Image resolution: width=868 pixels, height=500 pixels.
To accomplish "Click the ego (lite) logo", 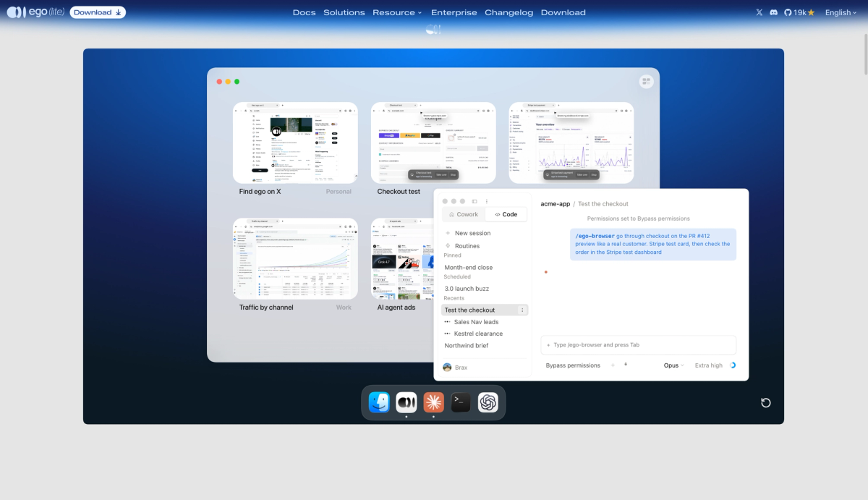I will click(35, 12).
